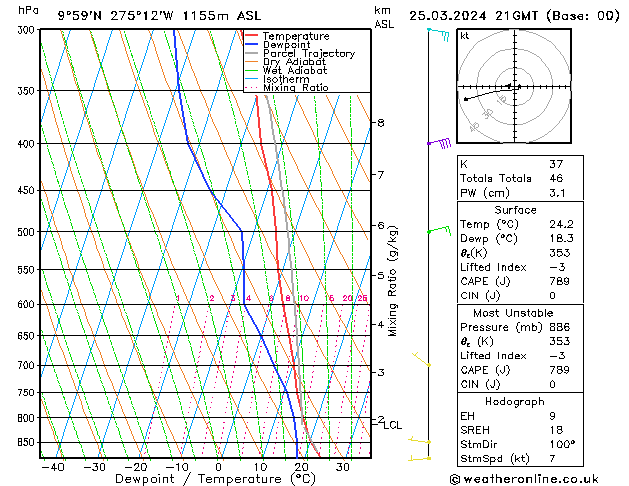The image size is (629, 486).
Task: Click the 700 pressure level label
Action: pyautogui.click(x=28, y=366)
